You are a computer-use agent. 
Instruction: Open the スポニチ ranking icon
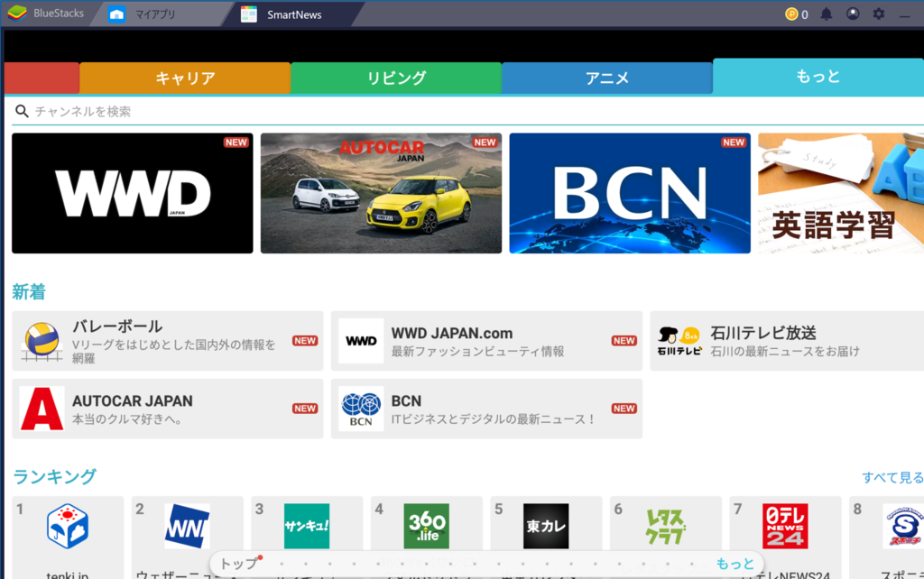point(904,526)
